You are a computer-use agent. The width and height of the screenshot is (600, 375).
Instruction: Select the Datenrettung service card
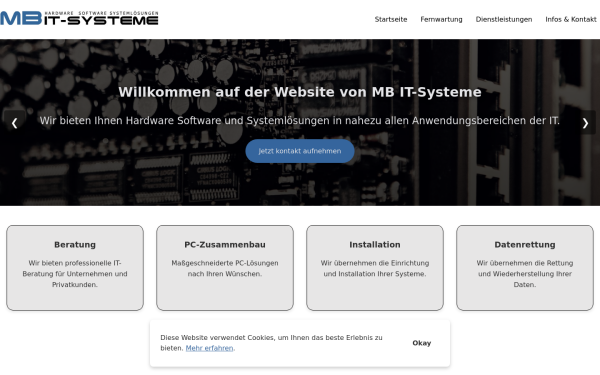[525, 267]
